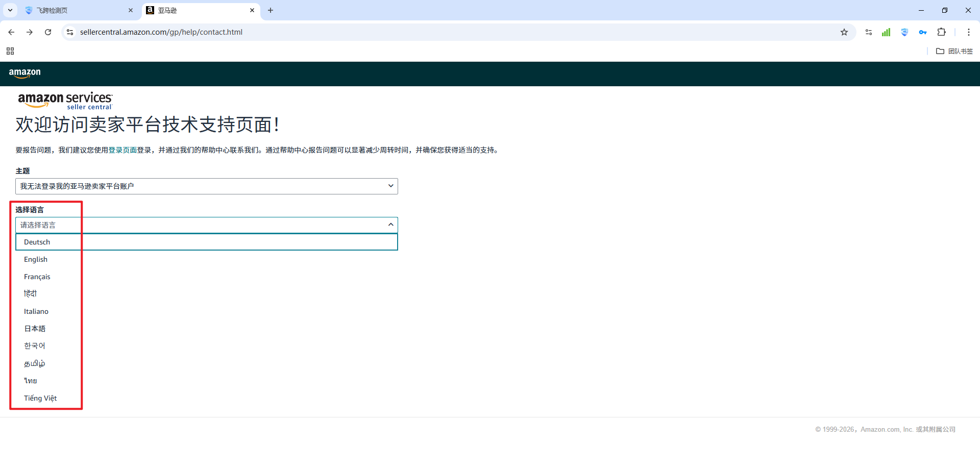Screen dimensions: 980x469
Task: Collapse the 请选择语言 language dropdown
Action: coord(207,225)
